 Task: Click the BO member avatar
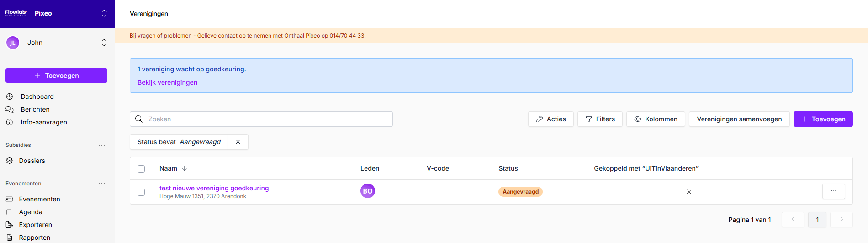click(367, 191)
